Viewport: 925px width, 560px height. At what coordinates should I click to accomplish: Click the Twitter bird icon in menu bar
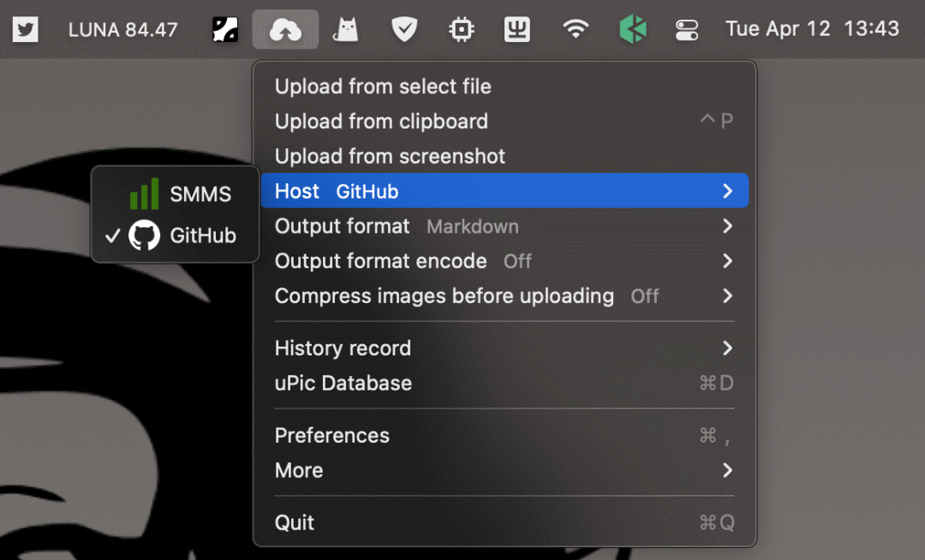(26, 29)
